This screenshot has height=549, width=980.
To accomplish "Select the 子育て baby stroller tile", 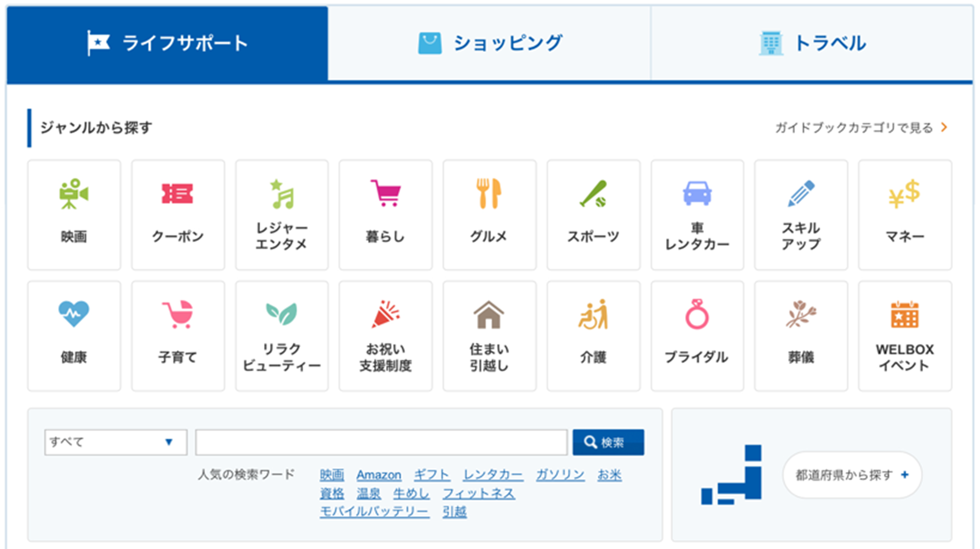I will [x=178, y=336].
